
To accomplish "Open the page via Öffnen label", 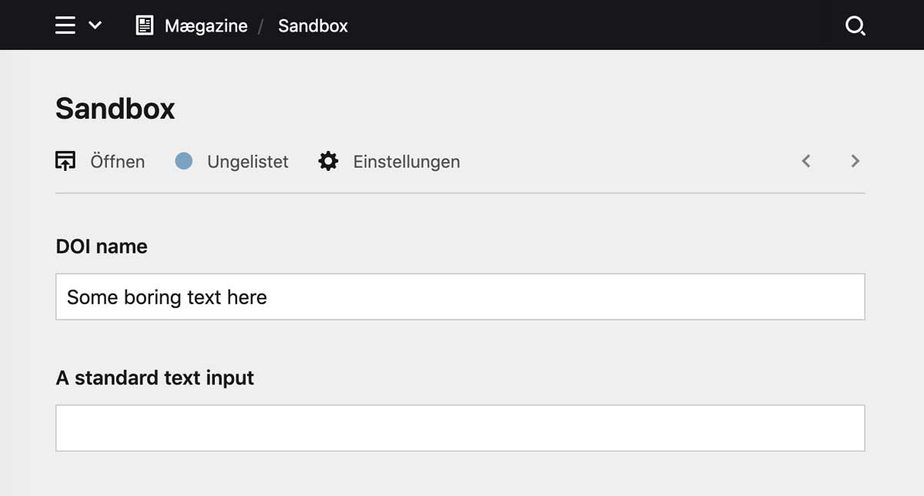I will pyautogui.click(x=117, y=162).
